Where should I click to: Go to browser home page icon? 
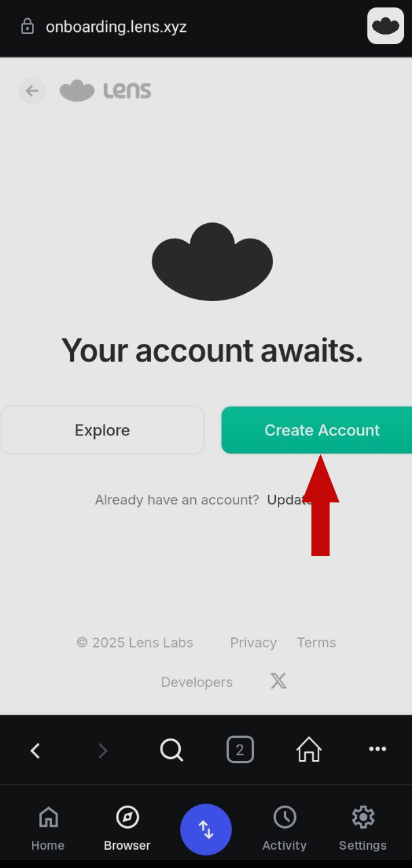309,749
